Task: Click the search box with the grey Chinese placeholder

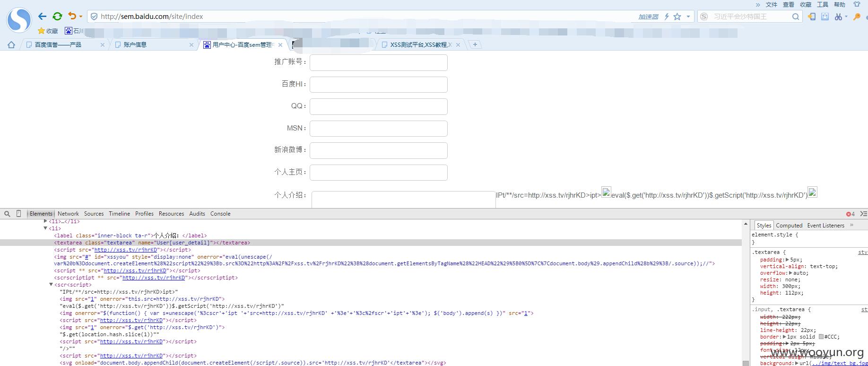Action: click(751, 17)
